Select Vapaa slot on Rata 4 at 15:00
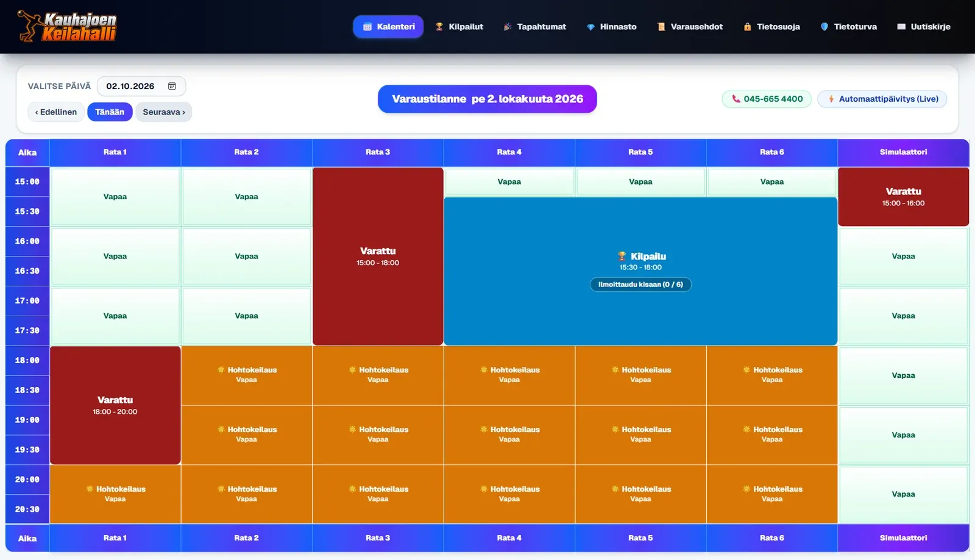Screen dimensions: 975x560 click(509, 182)
